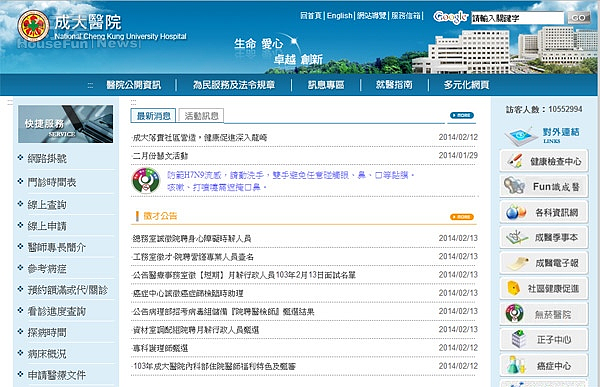Open the 癌症中心 flask icon
The image size is (600, 387).
pos(516,365)
